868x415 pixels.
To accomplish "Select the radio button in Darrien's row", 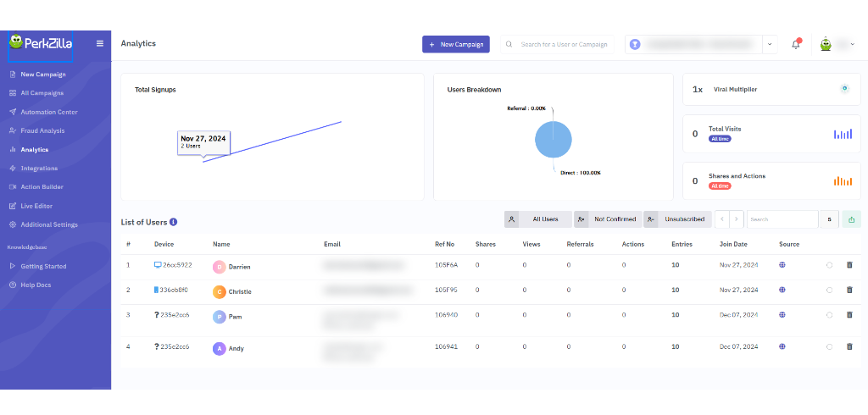I will tap(829, 265).
